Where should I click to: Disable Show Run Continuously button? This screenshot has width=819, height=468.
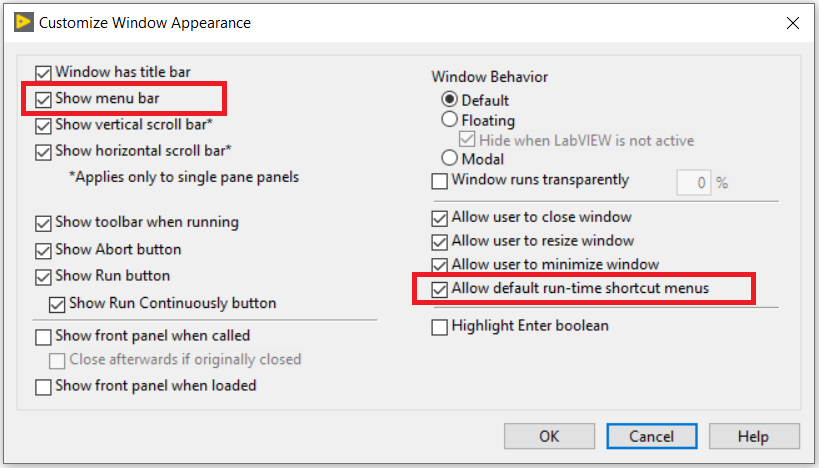pyautogui.click(x=57, y=303)
